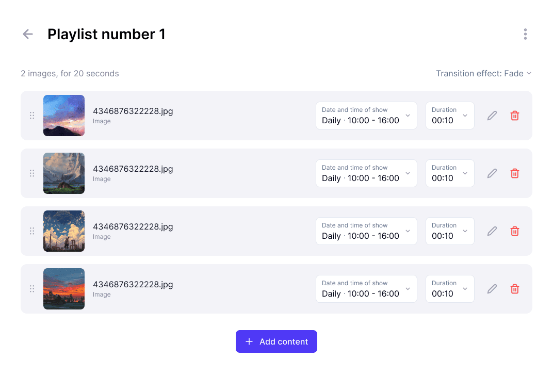Viewport: 553px width, 392px height.
Task: Click the Add content button
Action: [x=276, y=341]
